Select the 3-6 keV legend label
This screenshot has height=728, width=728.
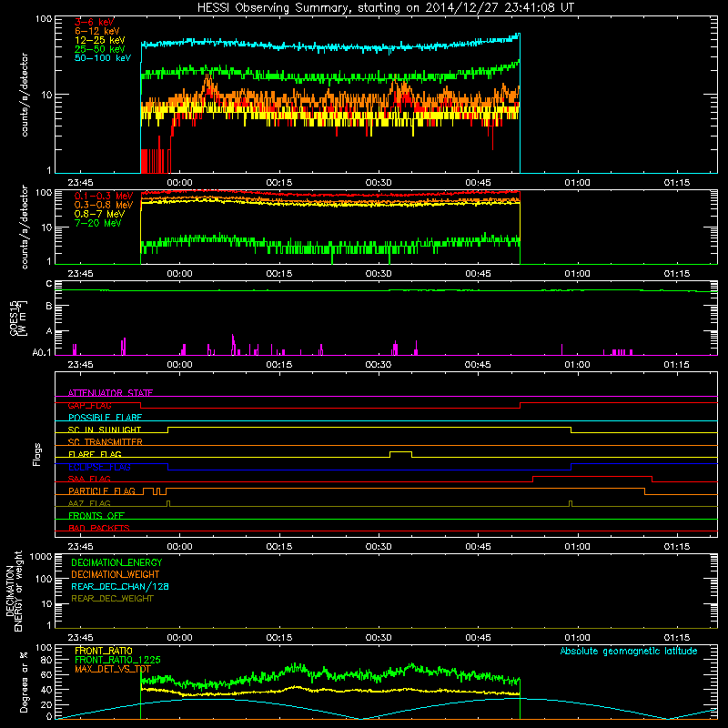[x=95, y=22]
